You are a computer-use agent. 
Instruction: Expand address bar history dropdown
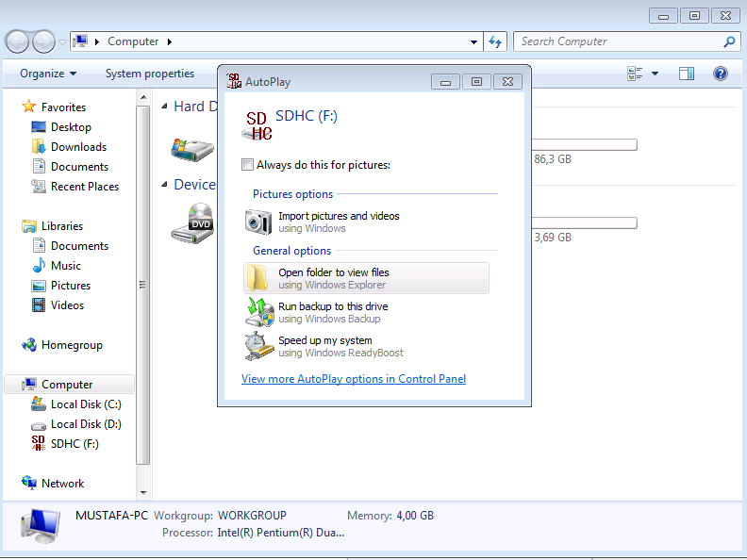click(x=473, y=41)
